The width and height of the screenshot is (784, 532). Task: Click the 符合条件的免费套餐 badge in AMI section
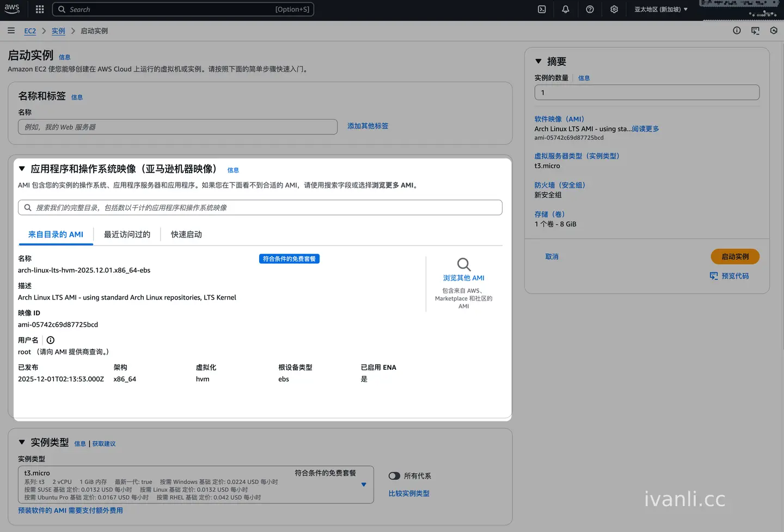click(x=289, y=259)
